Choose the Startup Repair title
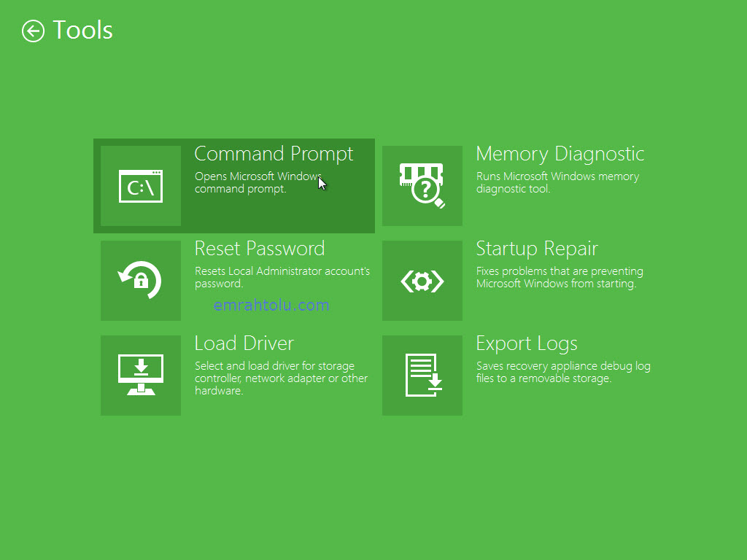Image resolution: width=747 pixels, height=560 pixels. click(x=537, y=249)
